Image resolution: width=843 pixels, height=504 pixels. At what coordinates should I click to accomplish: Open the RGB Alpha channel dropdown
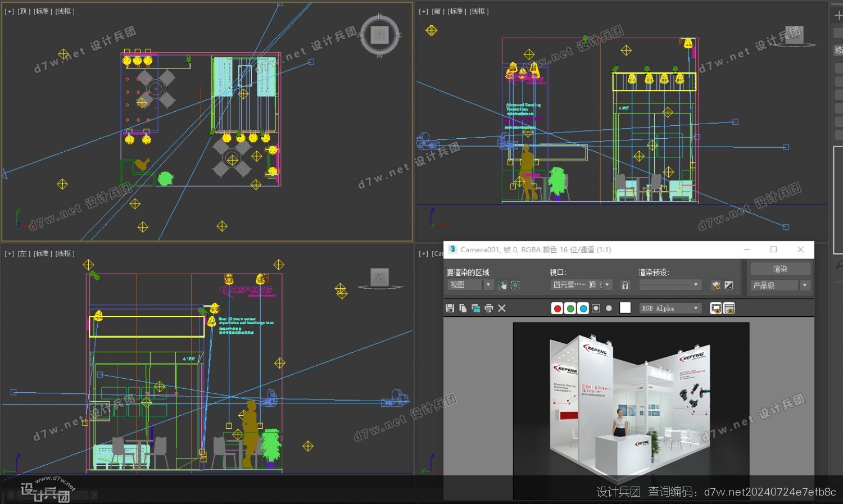670,308
